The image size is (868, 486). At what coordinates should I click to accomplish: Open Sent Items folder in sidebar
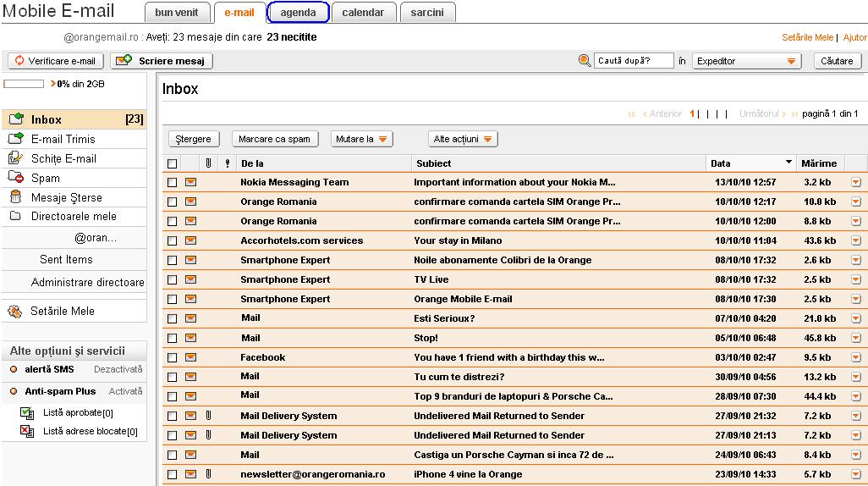coord(67,259)
